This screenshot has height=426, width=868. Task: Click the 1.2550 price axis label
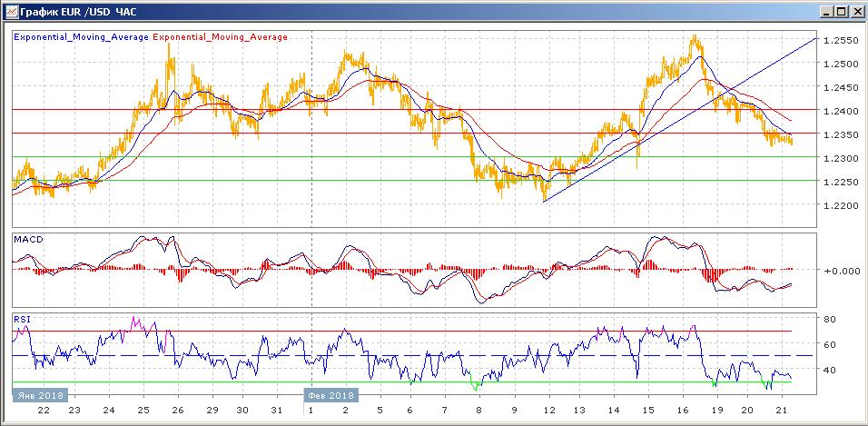click(840, 41)
